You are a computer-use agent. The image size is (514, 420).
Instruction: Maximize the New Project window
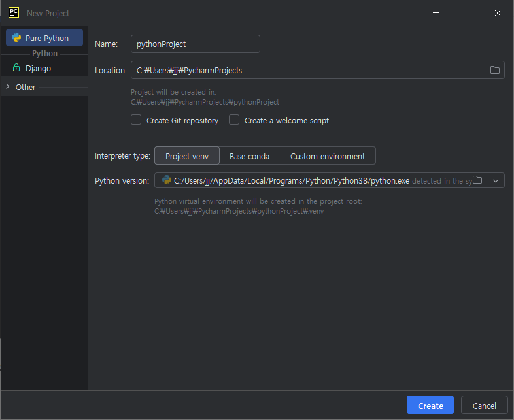point(467,13)
